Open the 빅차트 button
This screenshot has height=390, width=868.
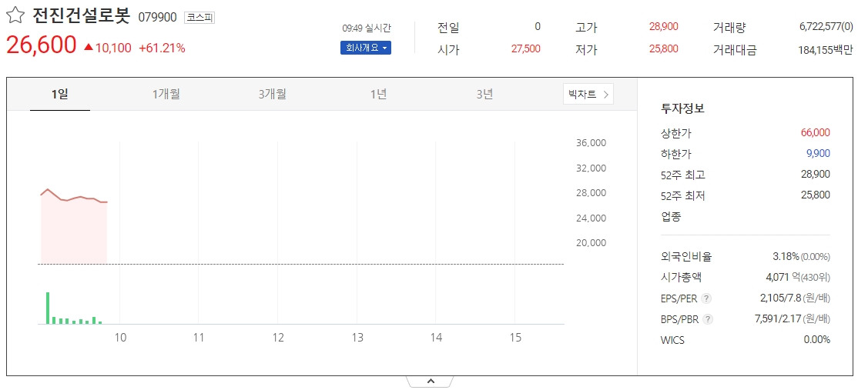[x=588, y=94]
